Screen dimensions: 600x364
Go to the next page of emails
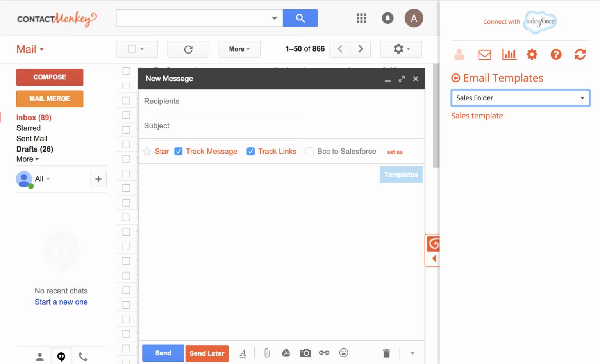tap(361, 49)
